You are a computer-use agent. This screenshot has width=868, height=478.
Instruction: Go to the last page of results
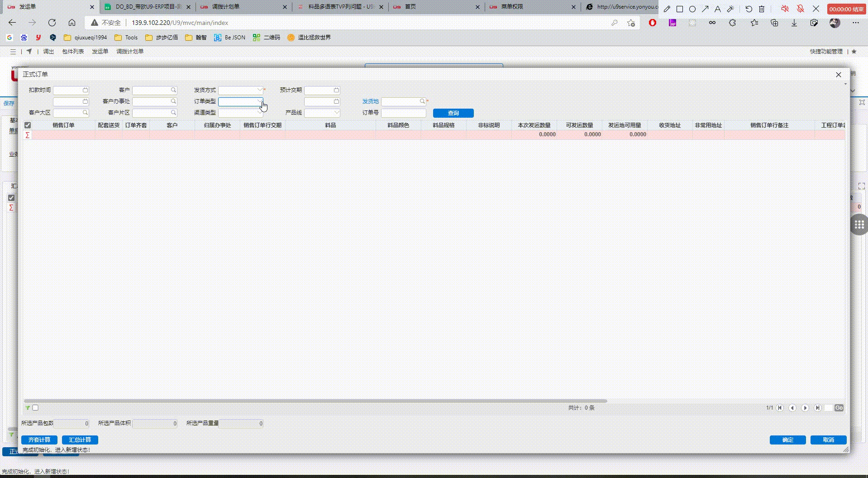(x=817, y=408)
